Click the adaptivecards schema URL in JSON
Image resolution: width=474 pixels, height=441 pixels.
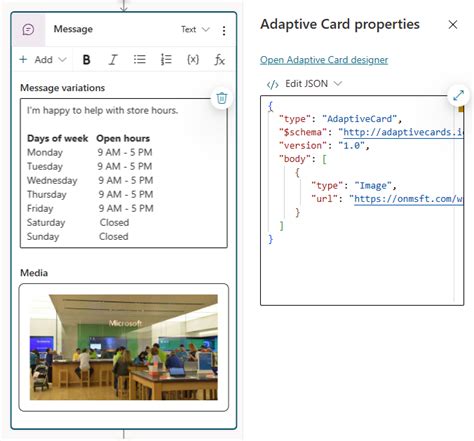(x=403, y=132)
